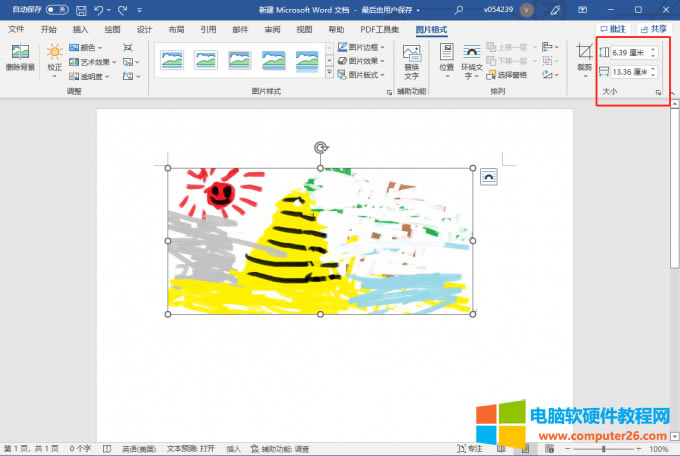Open the Customize Quick Access Toolbar dropdown

pos(140,10)
